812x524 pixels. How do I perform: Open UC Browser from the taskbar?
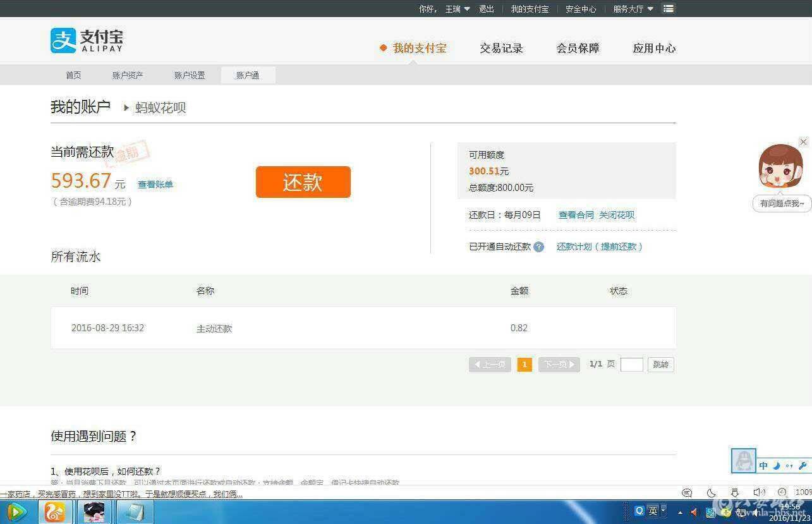(x=55, y=512)
